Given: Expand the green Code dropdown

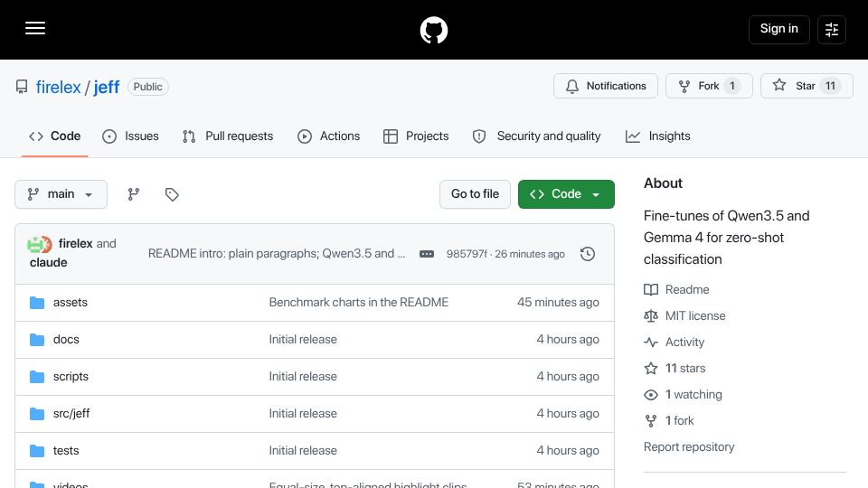Looking at the screenshot, I should 566,194.
